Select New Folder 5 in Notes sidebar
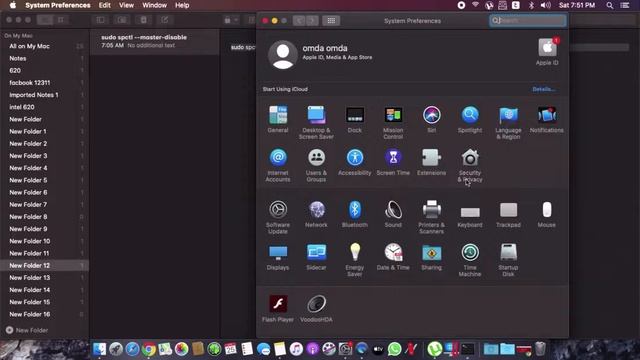The image size is (640, 360). 45,180
